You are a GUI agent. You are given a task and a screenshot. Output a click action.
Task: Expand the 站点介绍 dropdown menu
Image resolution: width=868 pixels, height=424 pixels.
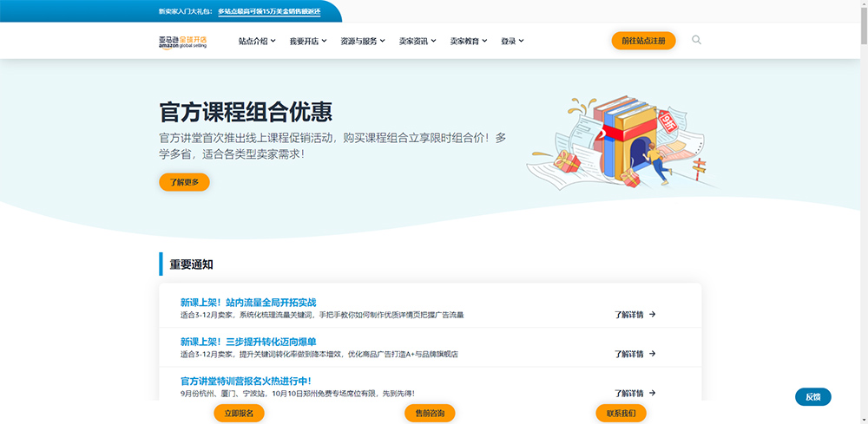pos(257,41)
